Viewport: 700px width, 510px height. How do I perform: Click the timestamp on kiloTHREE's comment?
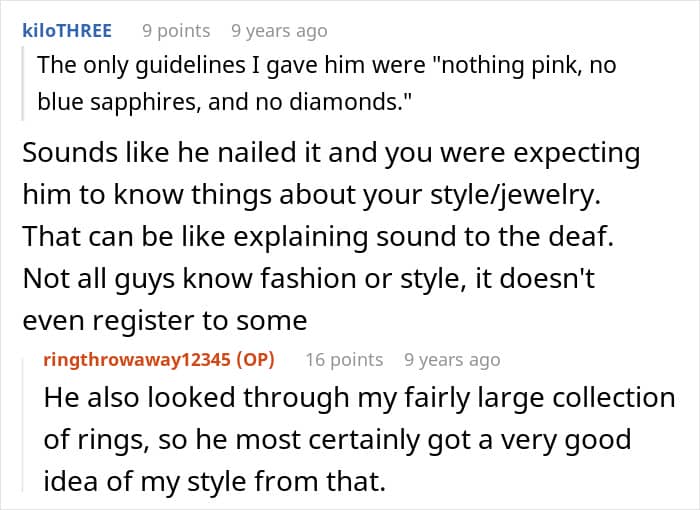pyautogui.click(x=279, y=31)
